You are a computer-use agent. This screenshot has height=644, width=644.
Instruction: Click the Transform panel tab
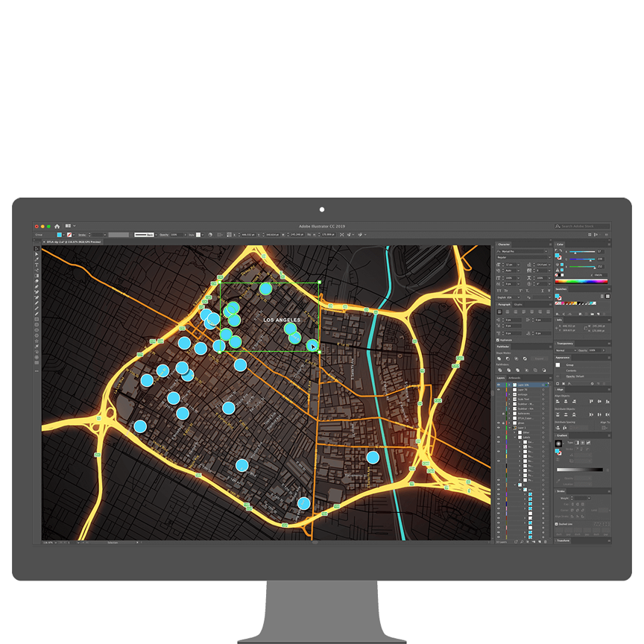coord(563,540)
